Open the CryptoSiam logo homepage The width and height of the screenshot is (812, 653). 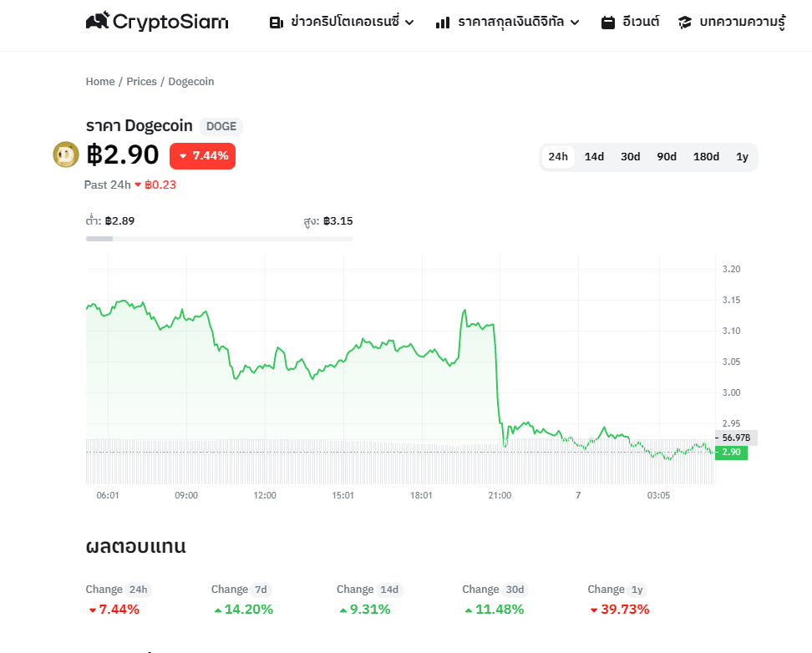(x=157, y=21)
